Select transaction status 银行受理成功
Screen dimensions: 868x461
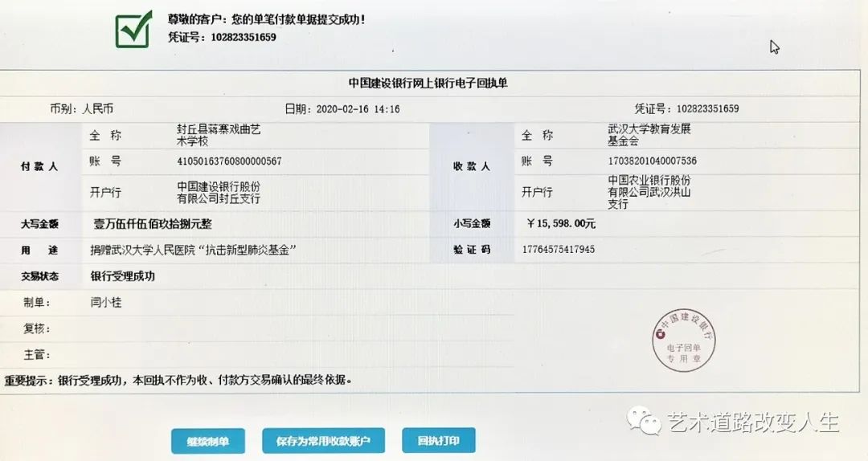point(122,276)
